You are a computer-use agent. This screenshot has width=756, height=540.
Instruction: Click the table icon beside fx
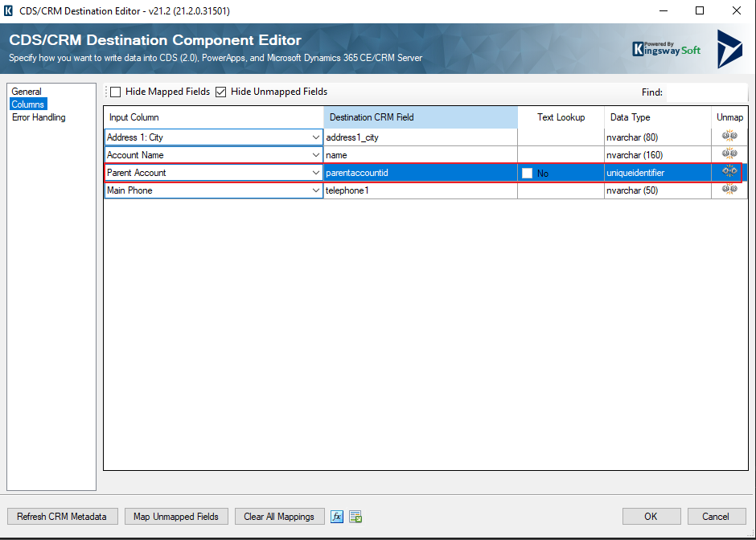point(355,516)
